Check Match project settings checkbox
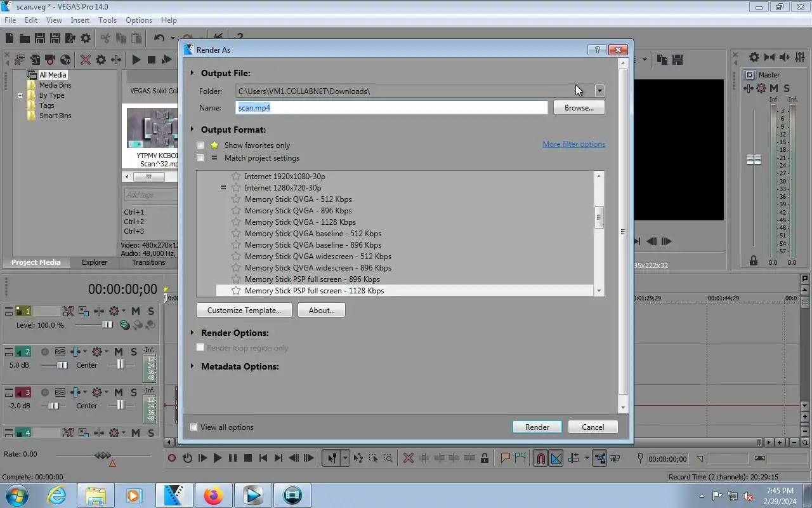Image resolution: width=812 pixels, height=508 pixels. click(200, 158)
